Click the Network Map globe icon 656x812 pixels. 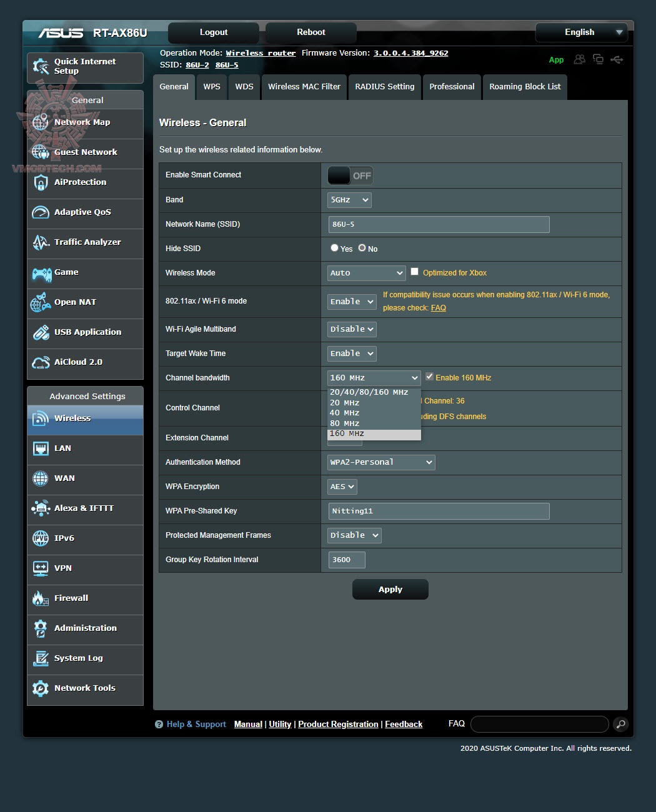pyautogui.click(x=41, y=122)
